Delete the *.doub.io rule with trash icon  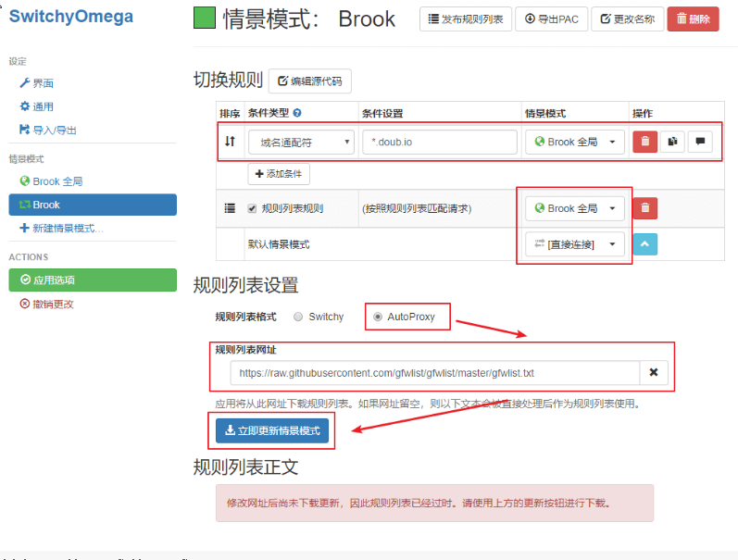(x=644, y=142)
